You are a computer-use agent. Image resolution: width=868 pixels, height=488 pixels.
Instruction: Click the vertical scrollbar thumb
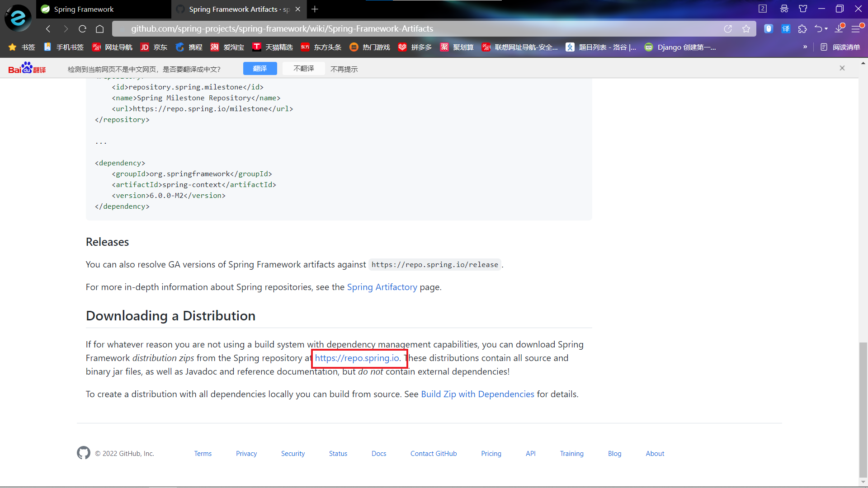[863, 409]
